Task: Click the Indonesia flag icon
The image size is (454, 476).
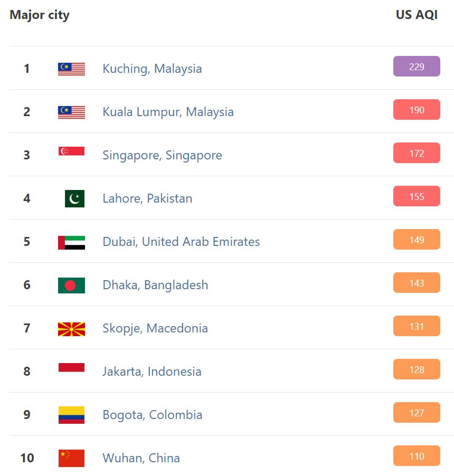Action: (x=71, y=368)
